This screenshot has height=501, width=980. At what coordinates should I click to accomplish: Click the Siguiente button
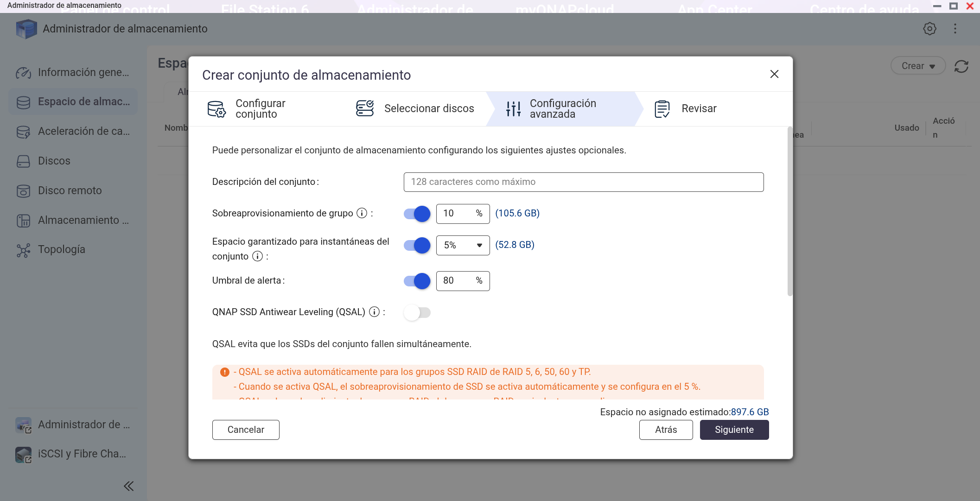click(734, 430)
